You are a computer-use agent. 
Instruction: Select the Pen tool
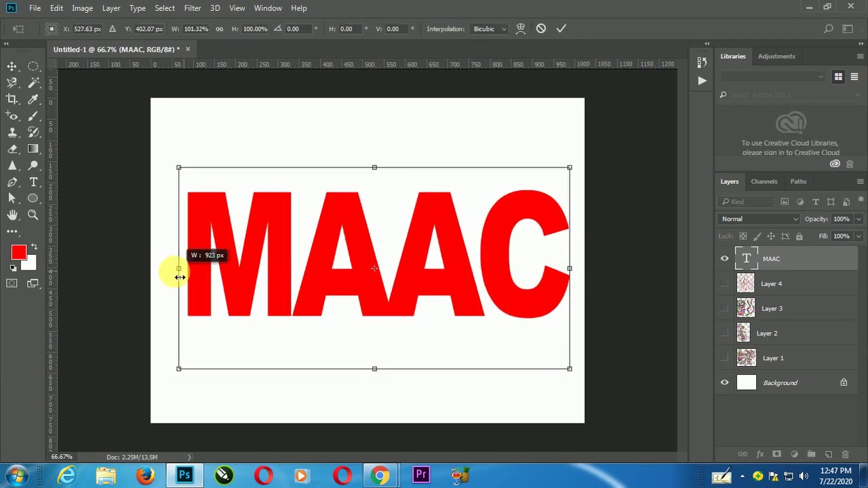(x=12, y=182)
